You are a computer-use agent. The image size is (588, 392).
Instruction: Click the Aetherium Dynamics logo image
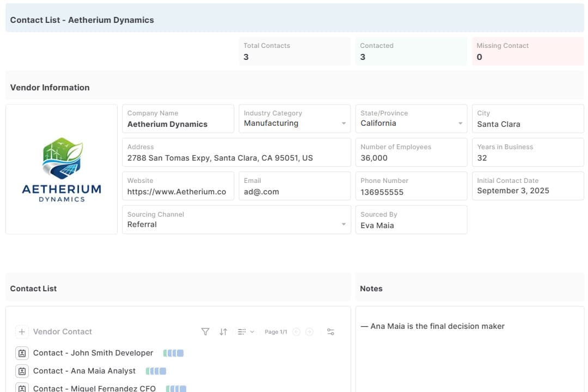point(62,169)
